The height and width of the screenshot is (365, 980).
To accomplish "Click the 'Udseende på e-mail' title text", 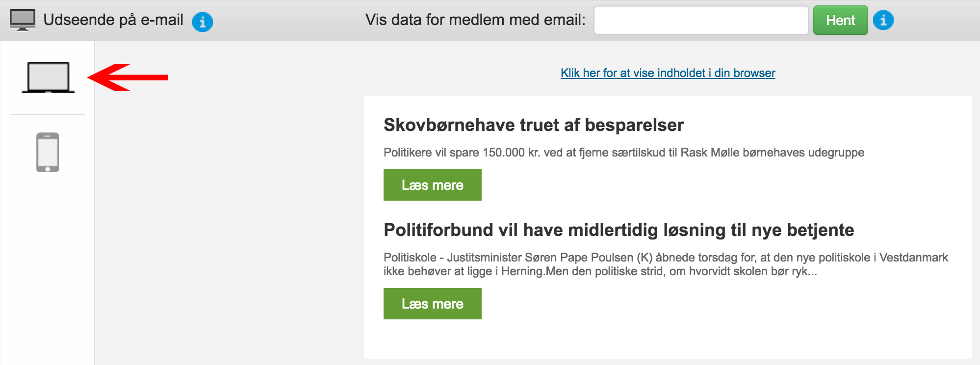I will pyautogui.click(x=113, y=20).
